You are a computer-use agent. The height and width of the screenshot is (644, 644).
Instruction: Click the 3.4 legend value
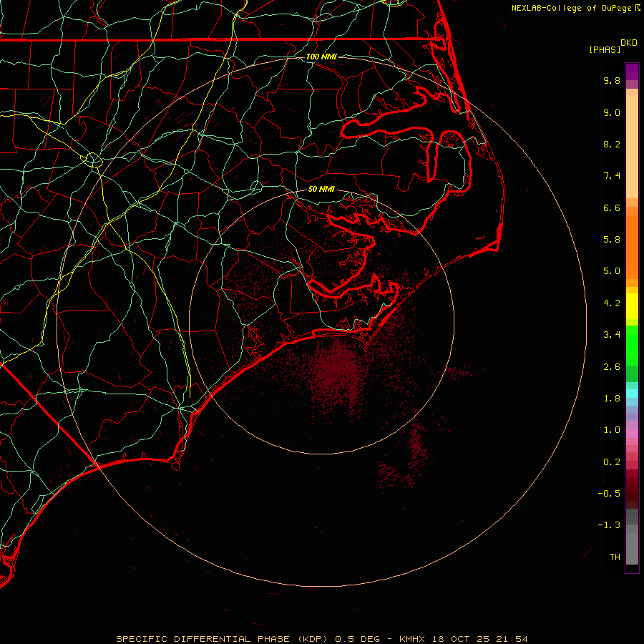612,335
